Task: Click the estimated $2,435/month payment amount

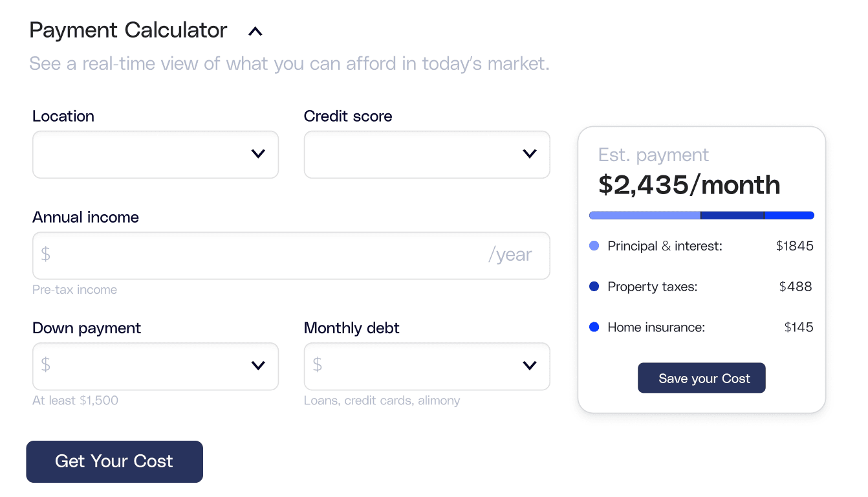Action: pyautogui.click(x=688, y=186)
